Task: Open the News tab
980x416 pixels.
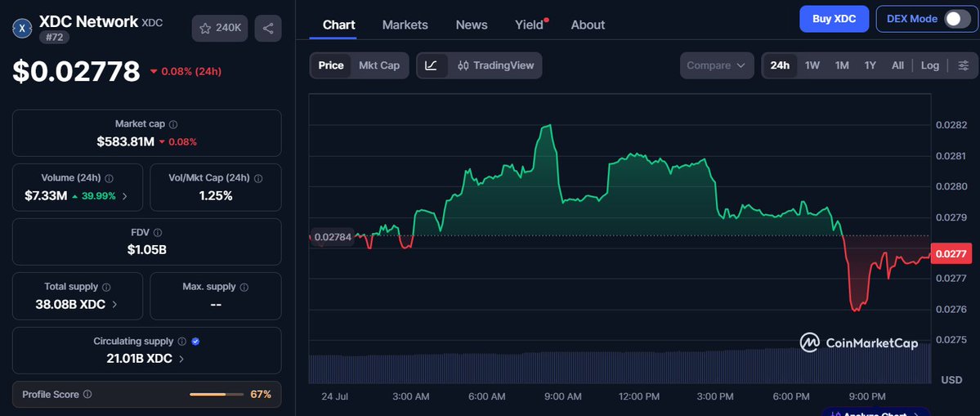Action: (472, 25)
